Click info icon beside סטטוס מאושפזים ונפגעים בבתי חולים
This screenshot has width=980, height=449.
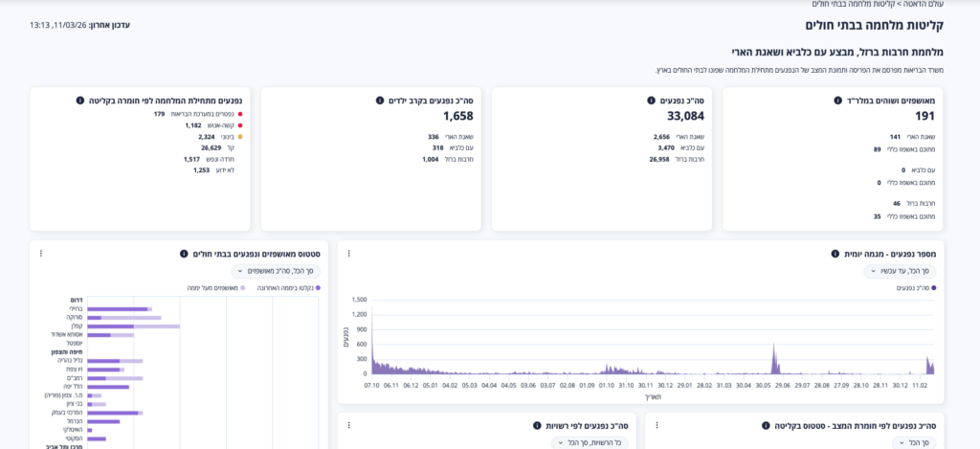point(184,254)
